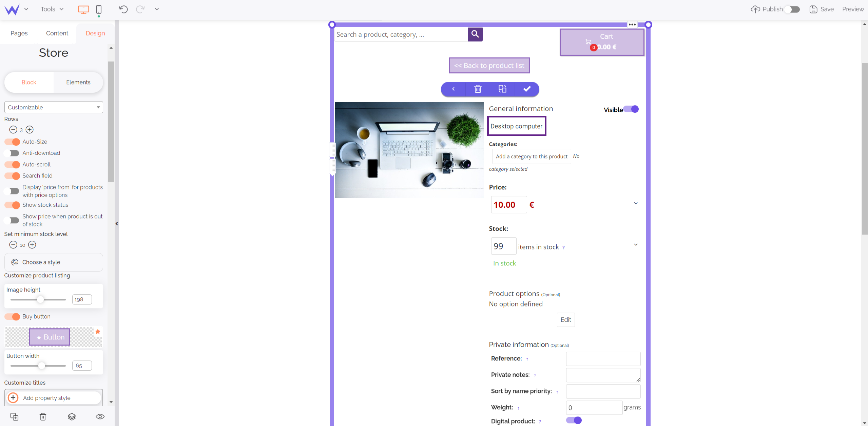The image size is (868, 426).
Task: Switch to the Design tab
Action: tap(95, 33)
